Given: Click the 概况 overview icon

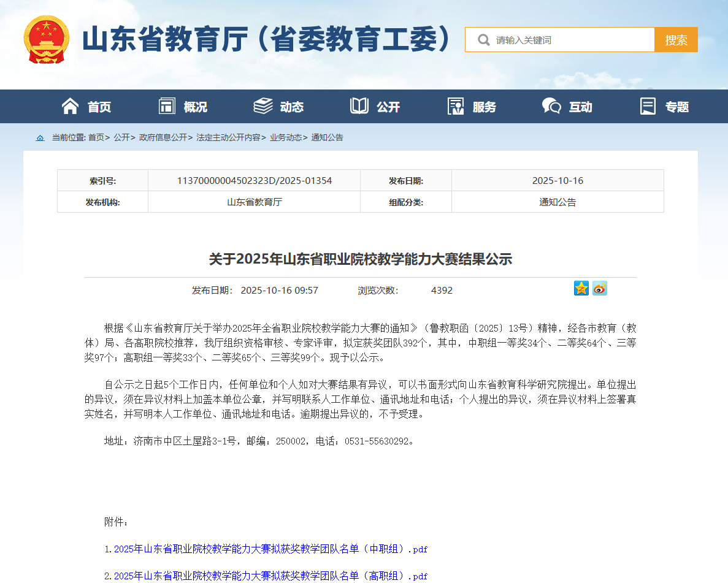Looking at the screenshot, I should 167,106.
